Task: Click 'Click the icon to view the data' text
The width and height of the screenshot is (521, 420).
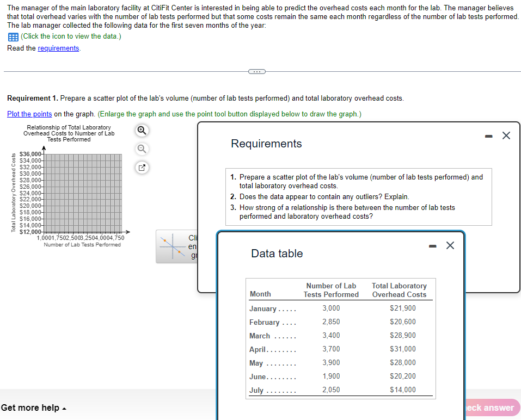Action: [x=71, y=36]
